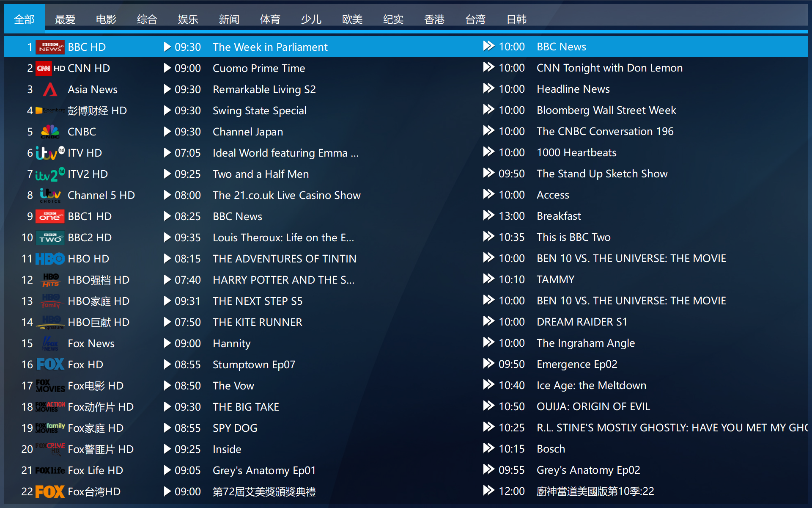Switch to the 综合 tab
This screenshot has height=508, width=812.
click(x=147, y=19)
